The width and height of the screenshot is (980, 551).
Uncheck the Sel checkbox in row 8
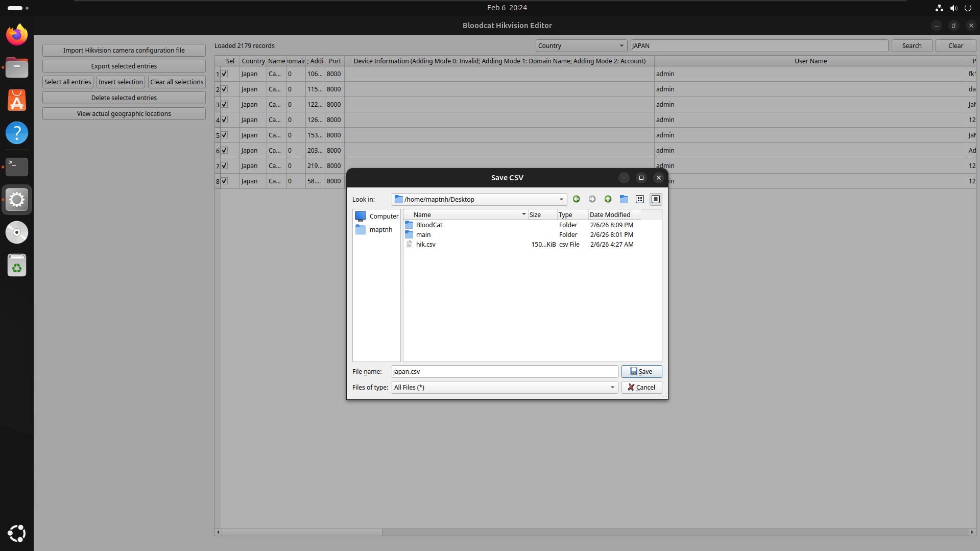(x=224, y=181)
